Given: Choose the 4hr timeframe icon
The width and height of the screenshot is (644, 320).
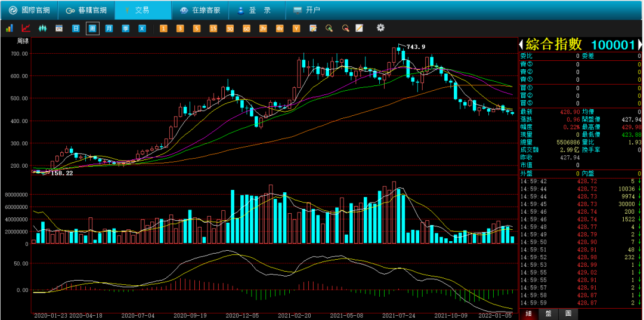Looking at the screenshot, I should tap(280, 29).
